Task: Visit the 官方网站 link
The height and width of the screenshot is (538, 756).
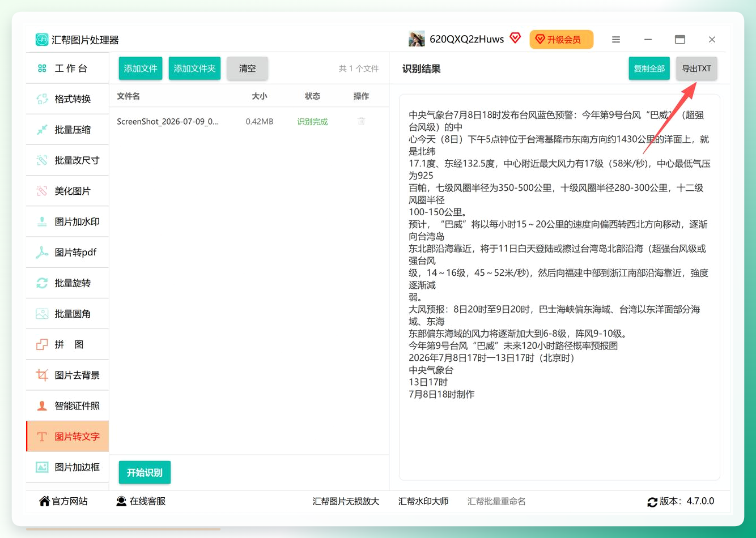Action: [x=63, y=501]
